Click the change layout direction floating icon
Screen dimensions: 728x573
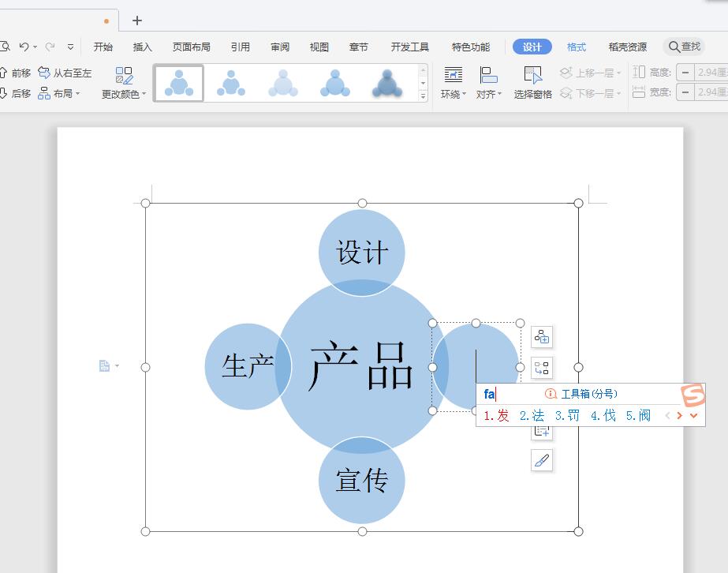pyautogui.click(x=541, y=367)
